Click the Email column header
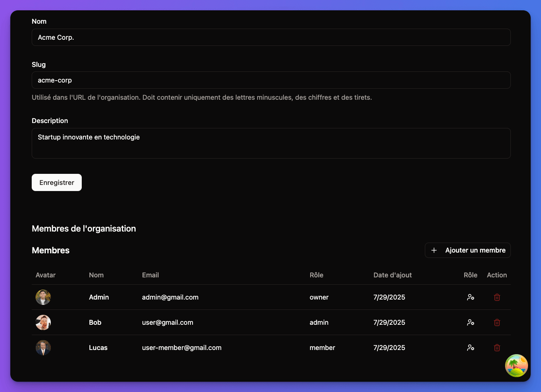 [x=151, y=275]
